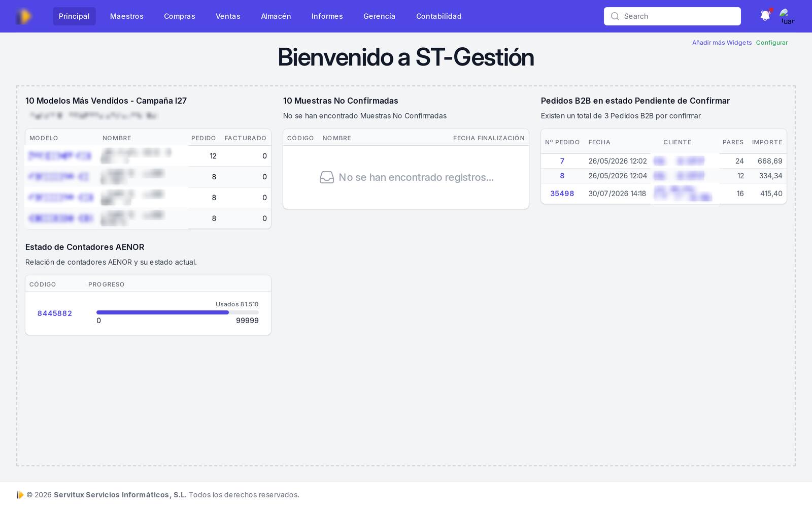Click the Añadir más Widgets link
Image resolution: width=812 pixels, height=508 pixels.
click(722, 43)
